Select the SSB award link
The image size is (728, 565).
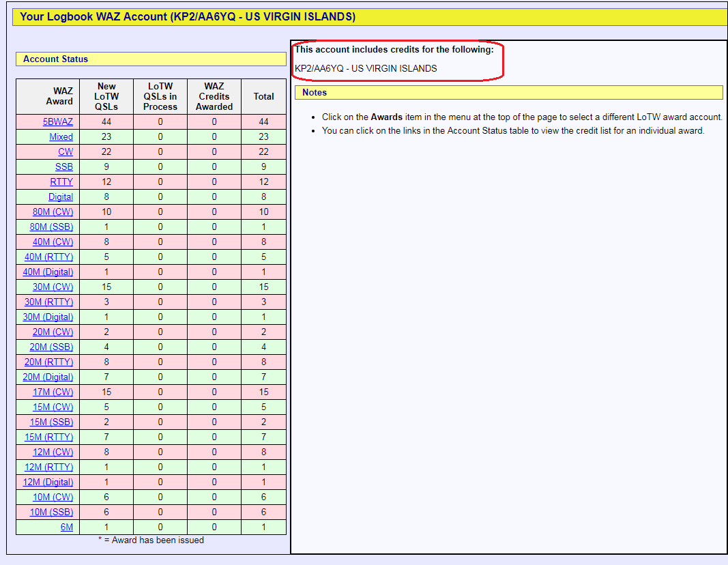point(64,166)
